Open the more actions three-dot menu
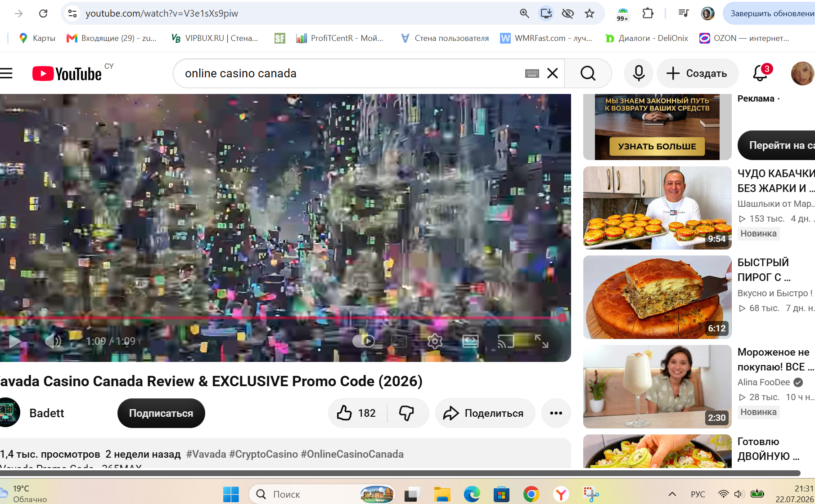The width and height of the screenshot is (815, 504). [x=556, y=413]
